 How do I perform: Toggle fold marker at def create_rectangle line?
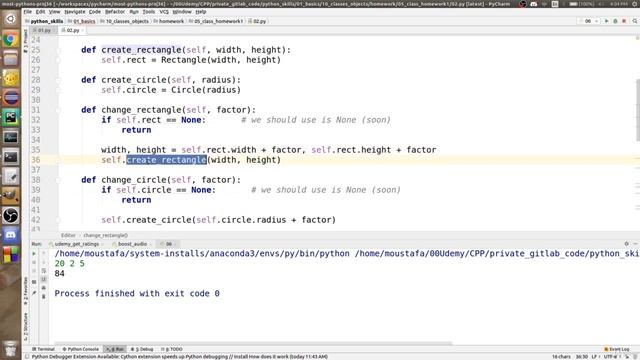point(58,50)
